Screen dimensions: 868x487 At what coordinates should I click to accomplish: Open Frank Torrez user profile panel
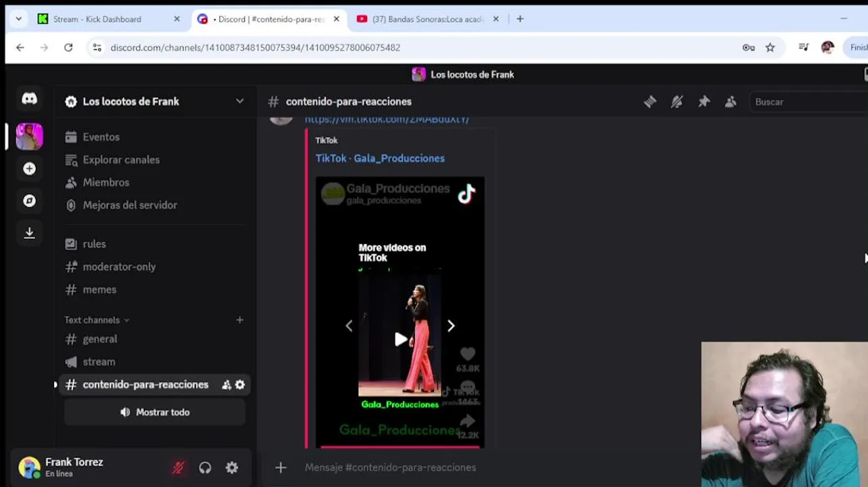click(x=74, y=467)
